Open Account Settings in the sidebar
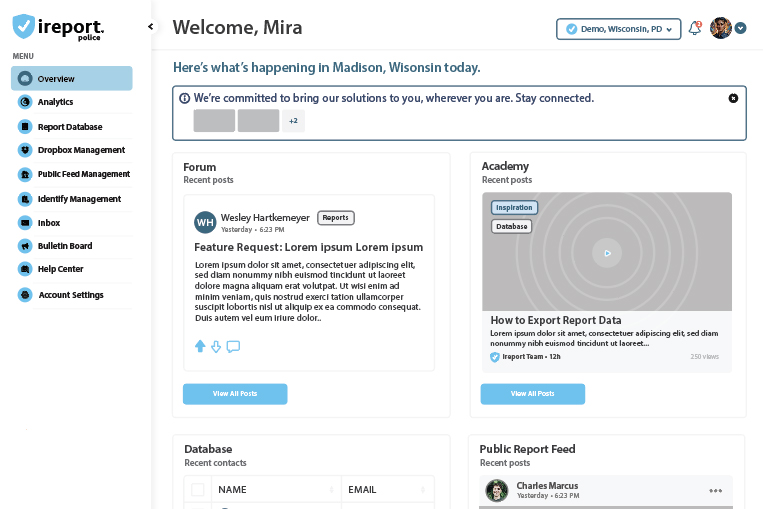Viewport: 763px width, 509px height. click(70, 295)
